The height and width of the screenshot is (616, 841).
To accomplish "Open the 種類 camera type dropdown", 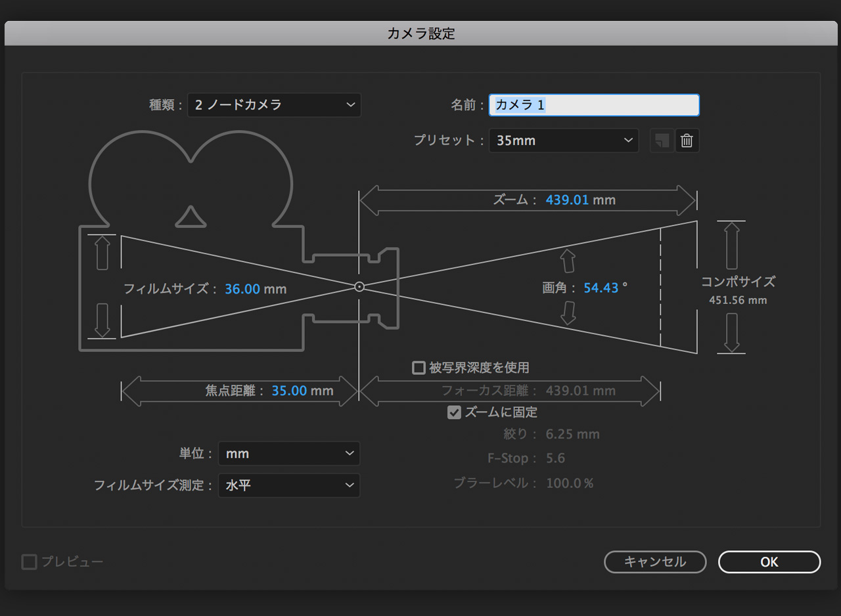I will coord(274,105).
